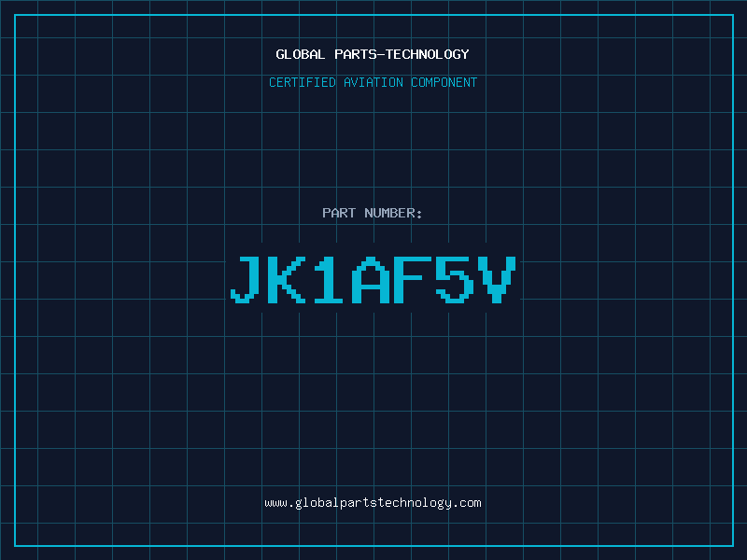The image size is (747, 560).
Task: Select the letter A in the part number
Action: [x=371, y=279]
